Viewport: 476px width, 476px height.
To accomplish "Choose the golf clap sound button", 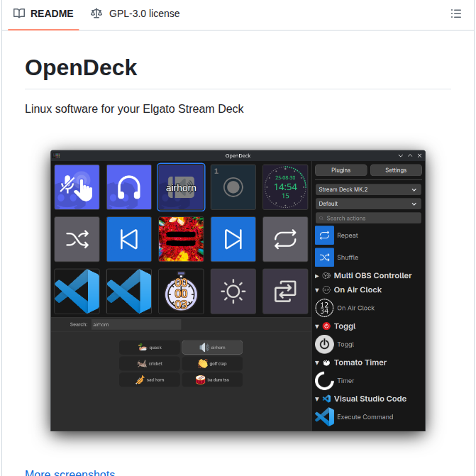I will click(x=212, y=363).
